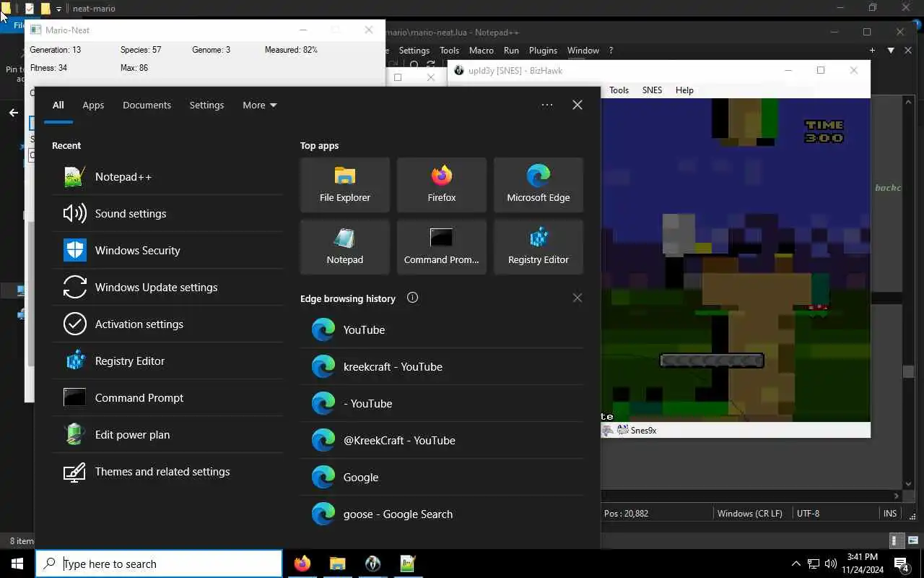Open Macro menu in Notepad++
Image resolution: width=924 pixels, height=578 pixels.
click(x=481, y=51)
